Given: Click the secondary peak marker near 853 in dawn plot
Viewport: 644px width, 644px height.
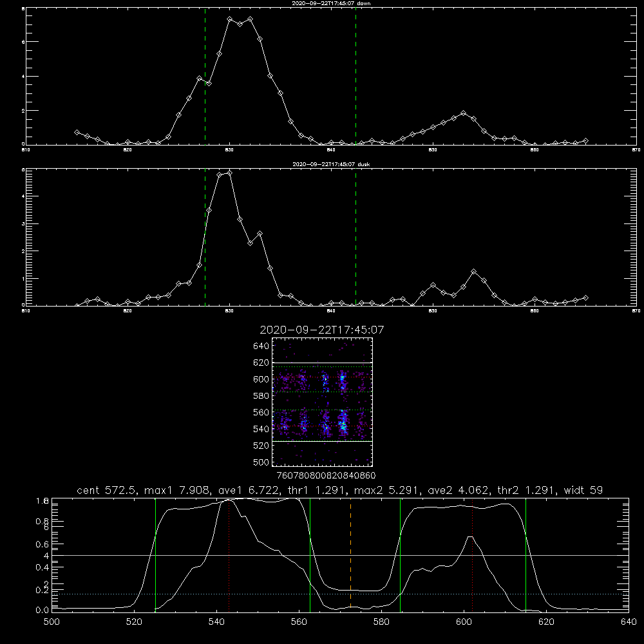Looking at the screenshot, I should click(463, 113).
